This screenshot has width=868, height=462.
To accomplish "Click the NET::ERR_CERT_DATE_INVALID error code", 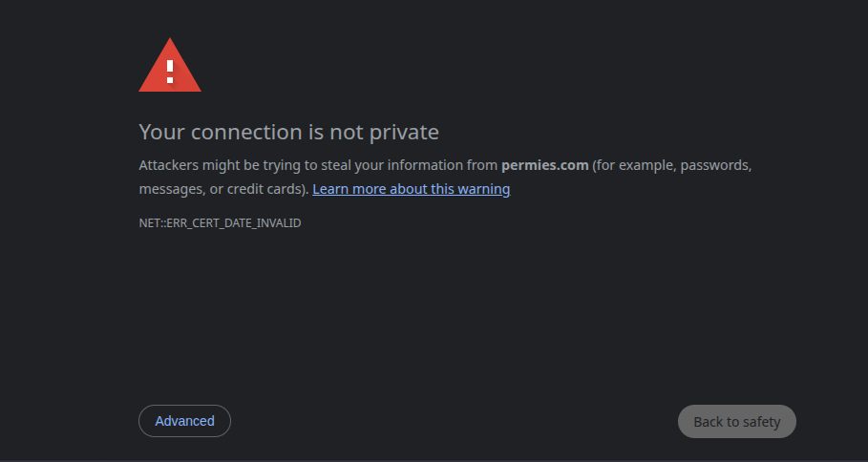I will click(x=220, y=223).
